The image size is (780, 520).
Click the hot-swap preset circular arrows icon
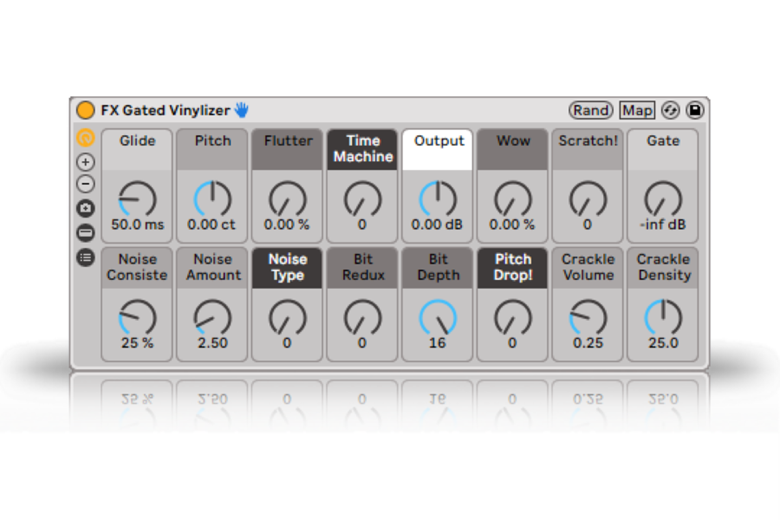point(670,110)
